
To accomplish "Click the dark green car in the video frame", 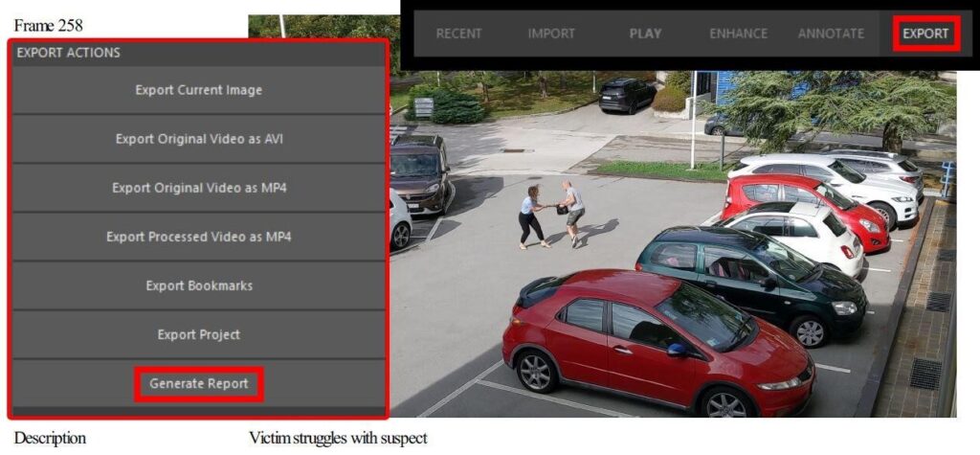I will pos(752,279).
